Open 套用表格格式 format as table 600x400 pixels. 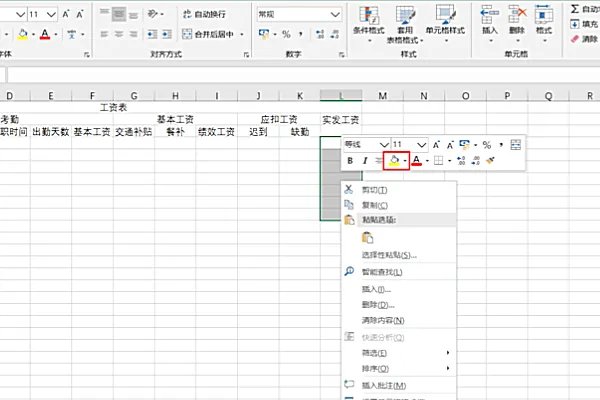405,24
